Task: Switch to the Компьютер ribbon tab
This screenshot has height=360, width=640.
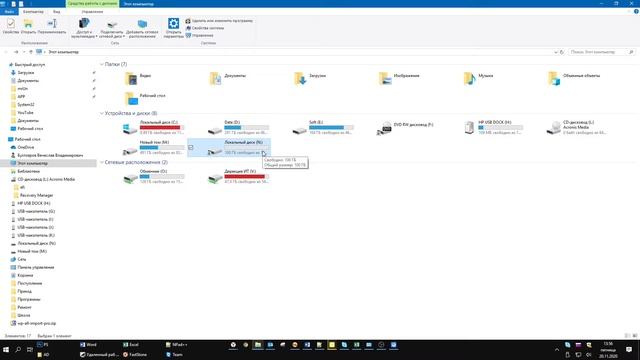Action: [x=33, y=11]
